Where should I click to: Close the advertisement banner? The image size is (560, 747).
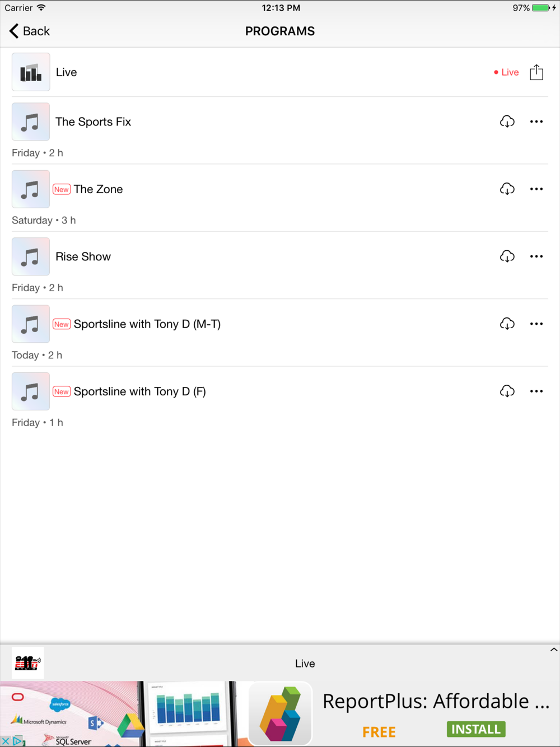(x=6, y=741)
